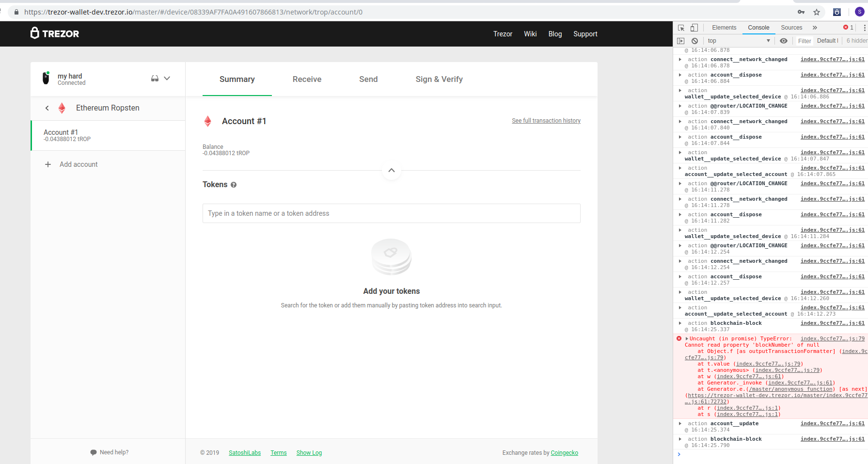Open the Sources panel in DevTools
The height and width of the screenshot is (464, 868).
pyautogui.click(x=791, y=28)
